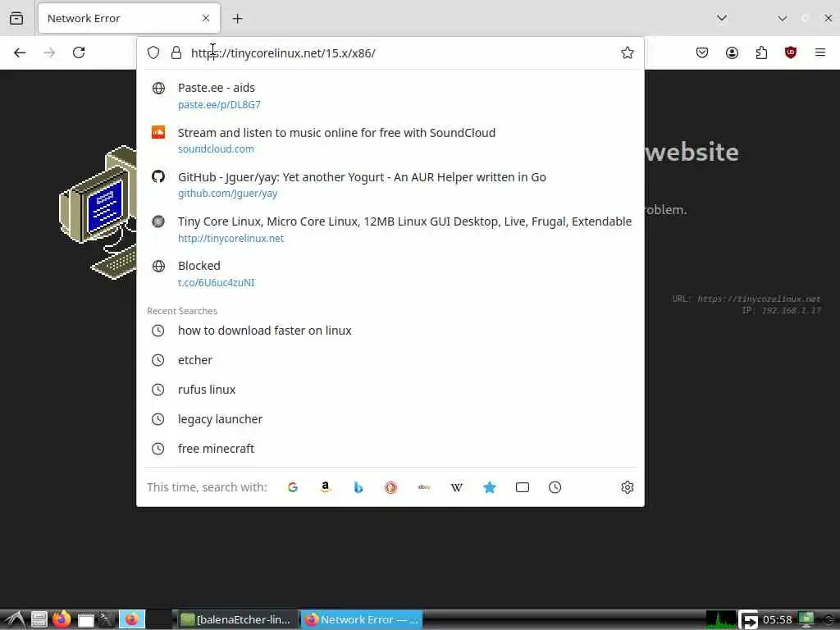Click the taskbar clock showing 05:58
This screenshot has height=630, width=840.
pyautogui.click(x=778, y=620)
